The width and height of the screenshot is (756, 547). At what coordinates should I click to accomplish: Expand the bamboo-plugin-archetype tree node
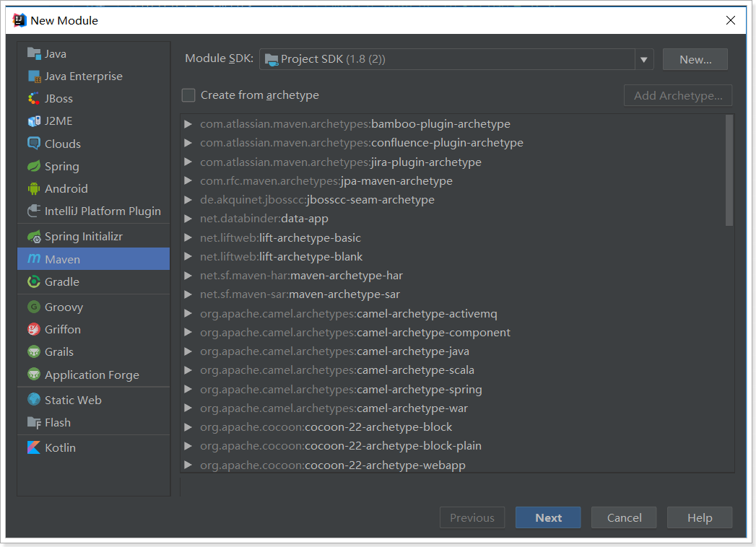(x=188, y=124)
